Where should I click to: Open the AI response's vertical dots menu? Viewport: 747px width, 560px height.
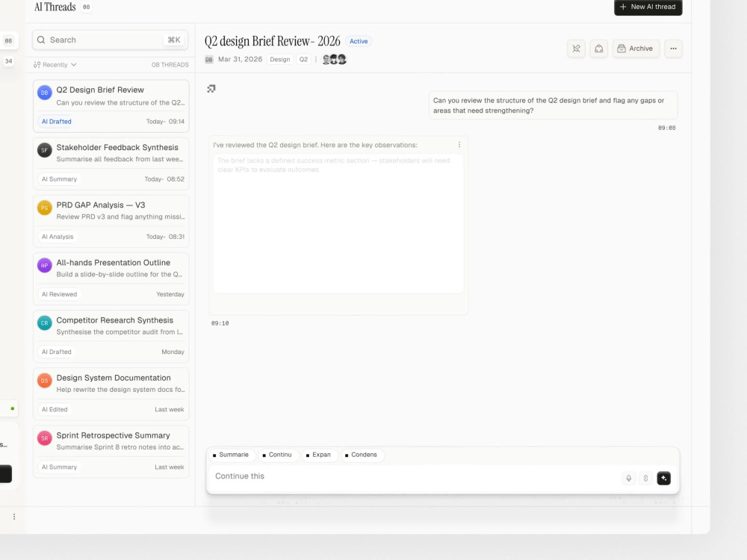click(459, 145)
